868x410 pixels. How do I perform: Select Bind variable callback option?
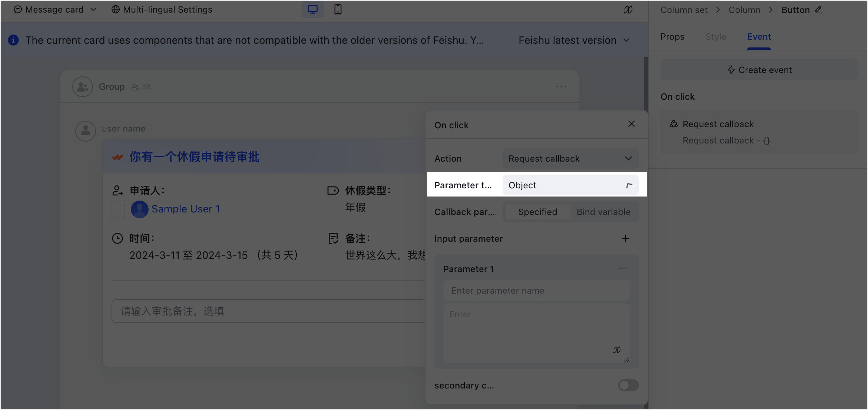pos(603,212)
